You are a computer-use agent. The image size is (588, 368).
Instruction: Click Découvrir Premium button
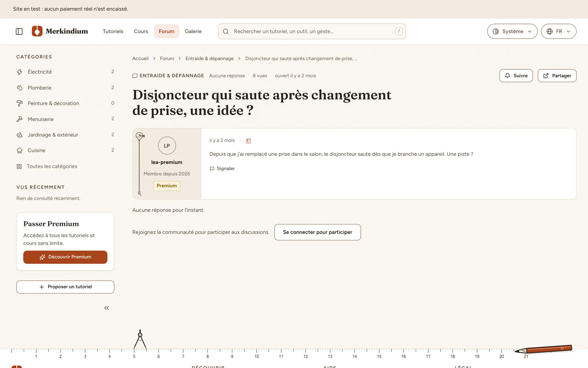coord(65,257)
